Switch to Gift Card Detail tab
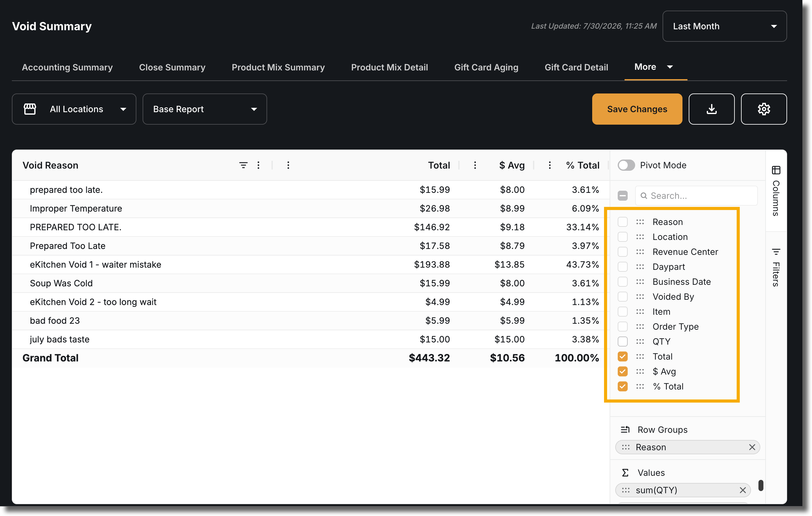This screenshot has width=812, height=516. pos(576,67)
